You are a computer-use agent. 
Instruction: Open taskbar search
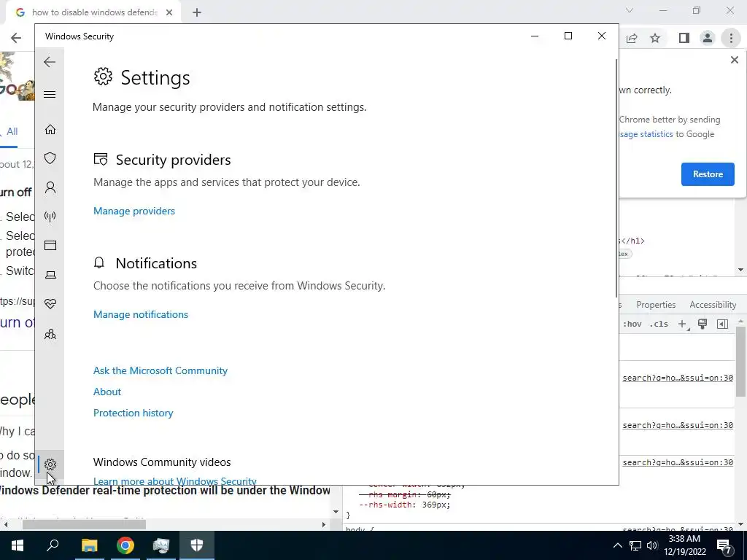pyautogui.click(x=53, y=545)
